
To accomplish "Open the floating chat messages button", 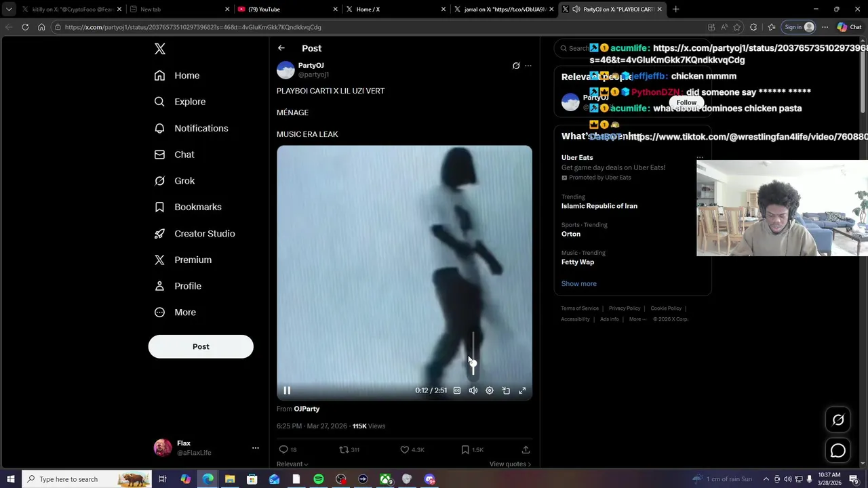I will [838, 451].
